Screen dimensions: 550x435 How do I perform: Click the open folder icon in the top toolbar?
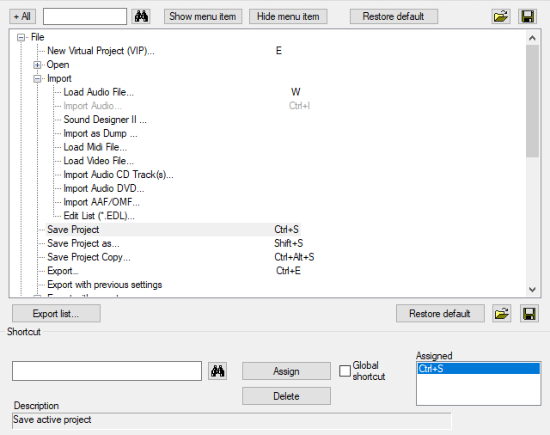(501, 16)
